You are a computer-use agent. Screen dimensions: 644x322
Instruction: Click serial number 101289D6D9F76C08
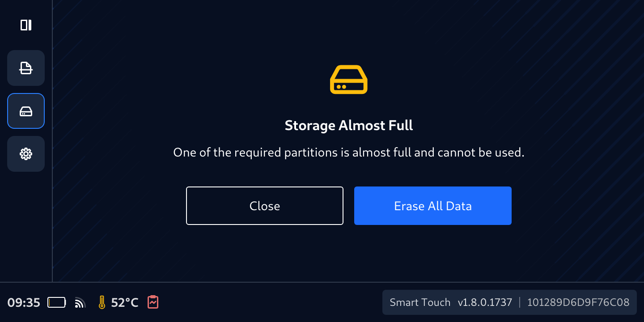point(578,302)
